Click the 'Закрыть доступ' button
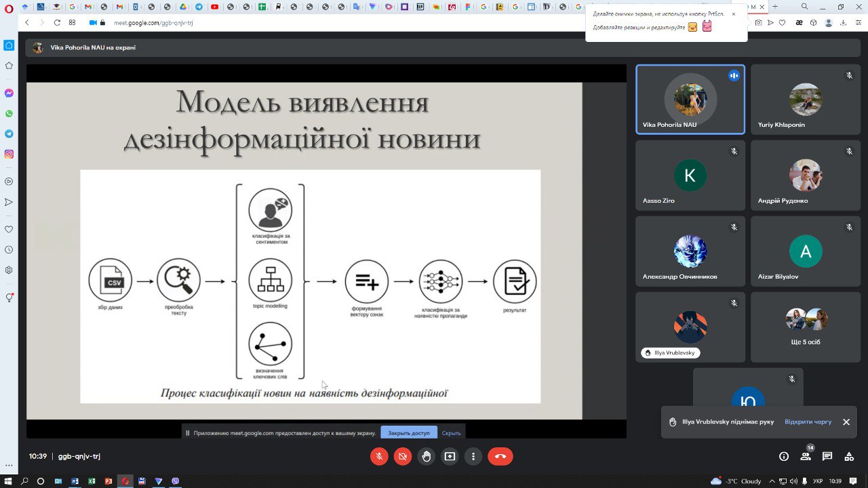Screen dimensions: 868x488 click(408, 432)
